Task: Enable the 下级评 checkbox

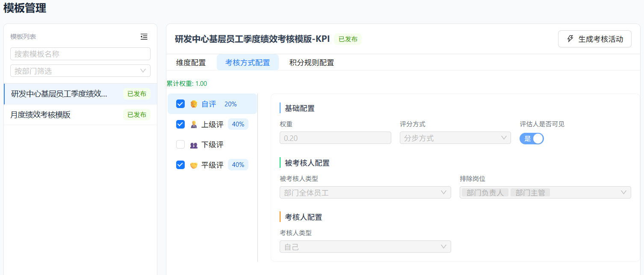Action: [x=180, y=144]
